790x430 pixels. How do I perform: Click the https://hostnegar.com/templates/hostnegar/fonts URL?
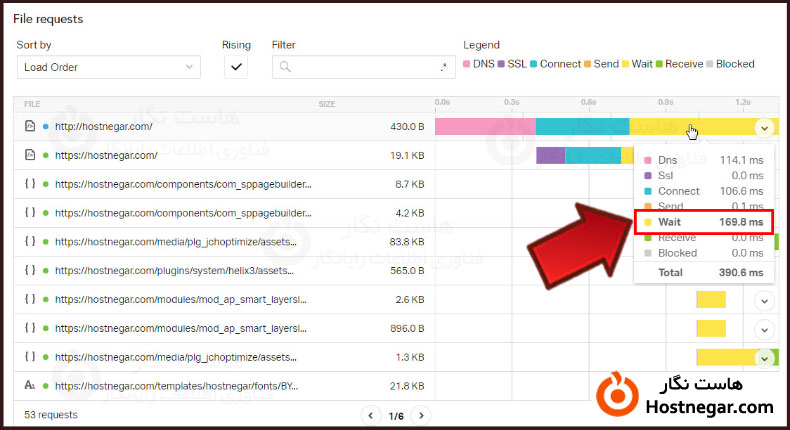[178, 385]
